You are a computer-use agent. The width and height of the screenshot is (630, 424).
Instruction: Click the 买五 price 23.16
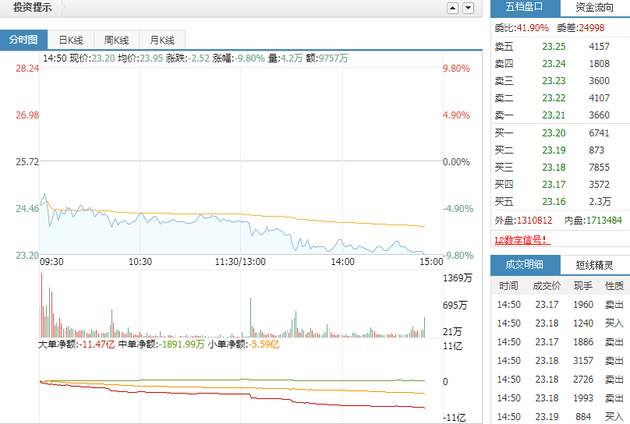[554, 202]
